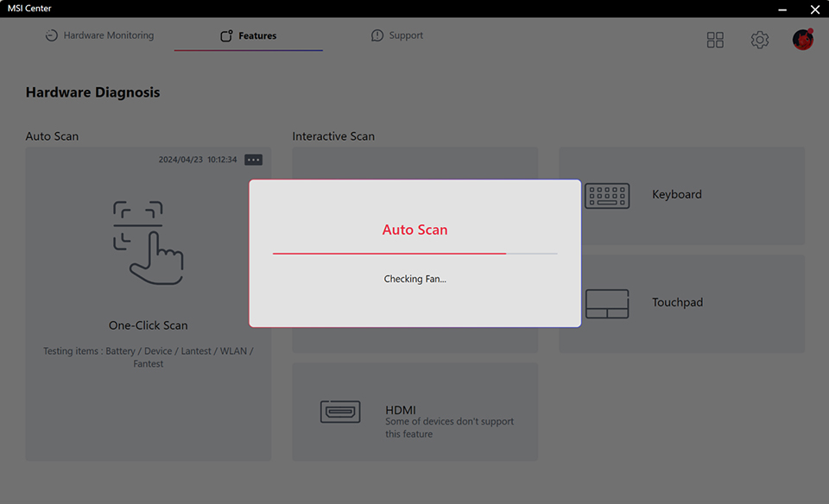
Task: Click the Hardware Monitoring gauge icon
Action: click(x=51, y=35)
